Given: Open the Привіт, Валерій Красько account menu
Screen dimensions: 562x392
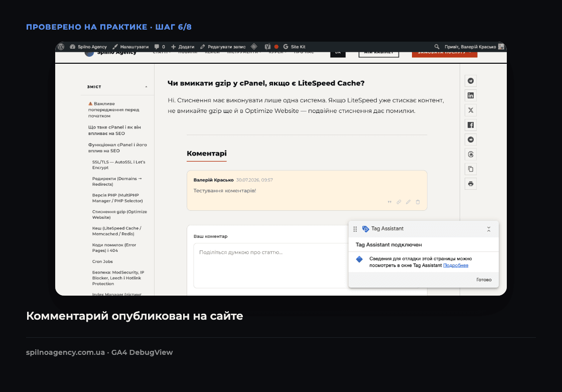Looking at the screenshot, I should 470,47.
